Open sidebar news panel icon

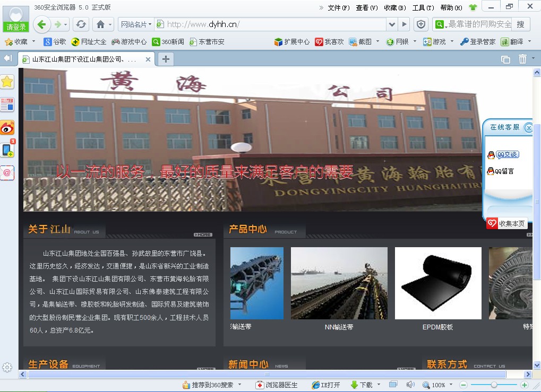pyautogui.click(x=7, y=104)
